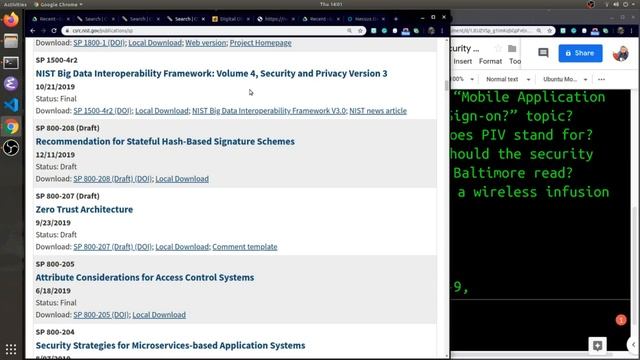Viewport: 640px width, 360px height.
Task: Close the active Search tab
Action: (203, 19)
